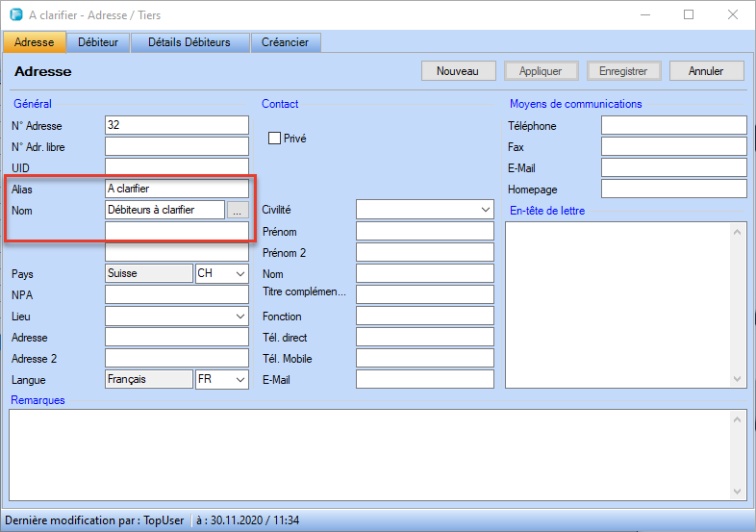756x532 pixels.
Task: Click the app icon in title bar
Action: [x=15, y=15]
